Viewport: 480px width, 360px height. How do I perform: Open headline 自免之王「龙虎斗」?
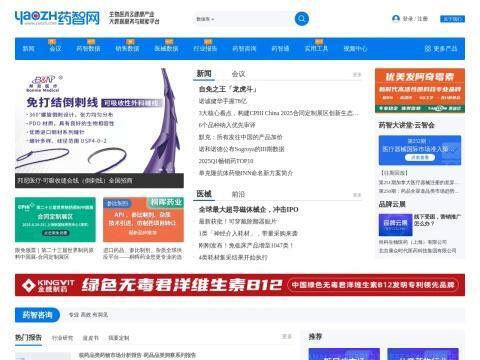pos(228,89)
